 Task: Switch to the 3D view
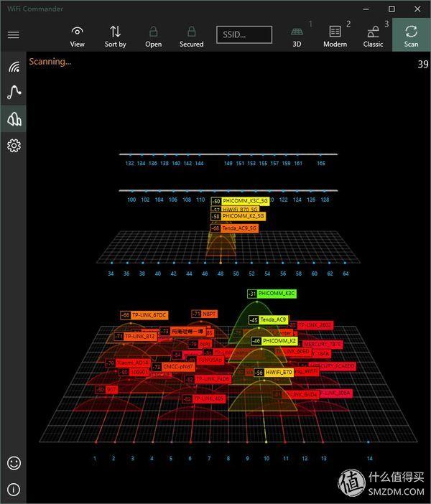pos(297,37)
